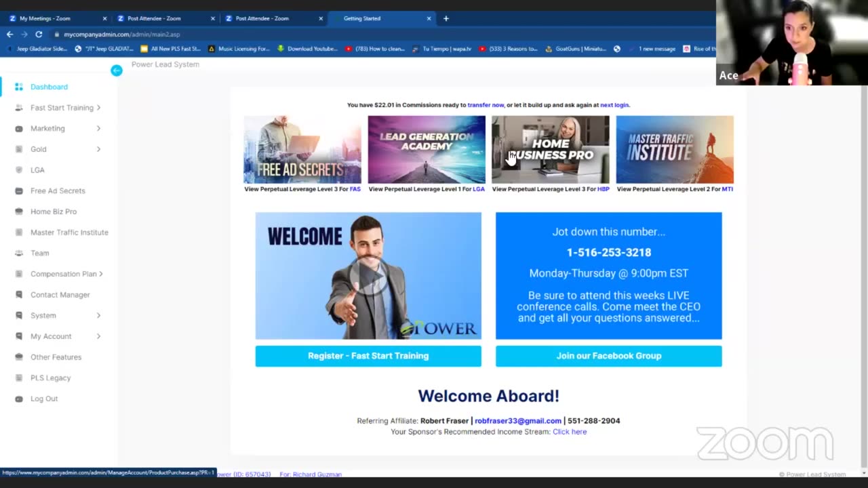The image size is (868, 488).
Task: Open the Free Ad Secrets banner thumbnail
Action: (302, 150)
